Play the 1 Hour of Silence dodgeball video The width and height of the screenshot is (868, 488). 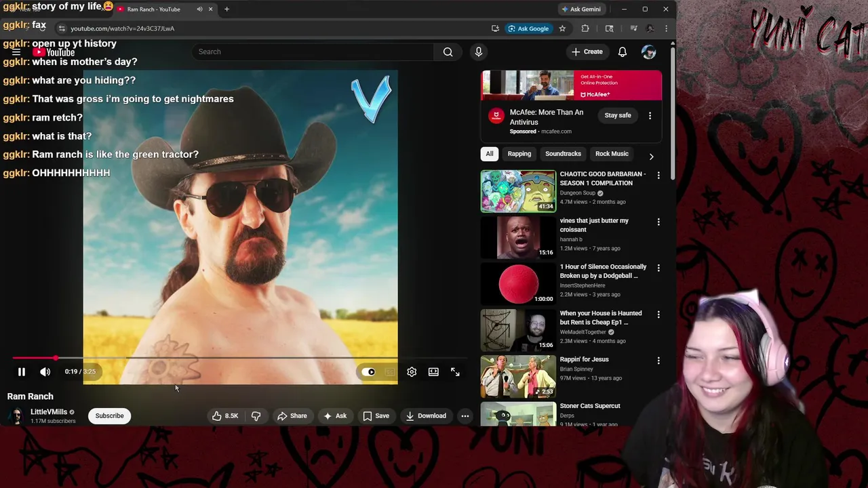518,283
